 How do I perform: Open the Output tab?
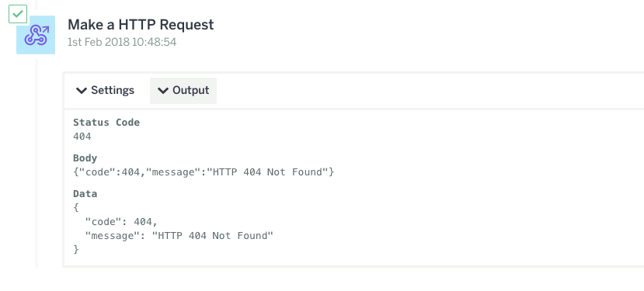coord(183,90)
